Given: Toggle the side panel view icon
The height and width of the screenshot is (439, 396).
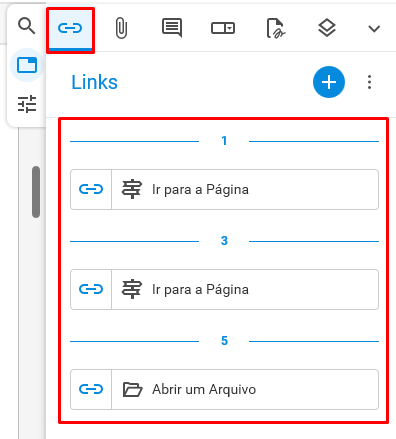Looking at the screenshot, I should pos(27,65).
